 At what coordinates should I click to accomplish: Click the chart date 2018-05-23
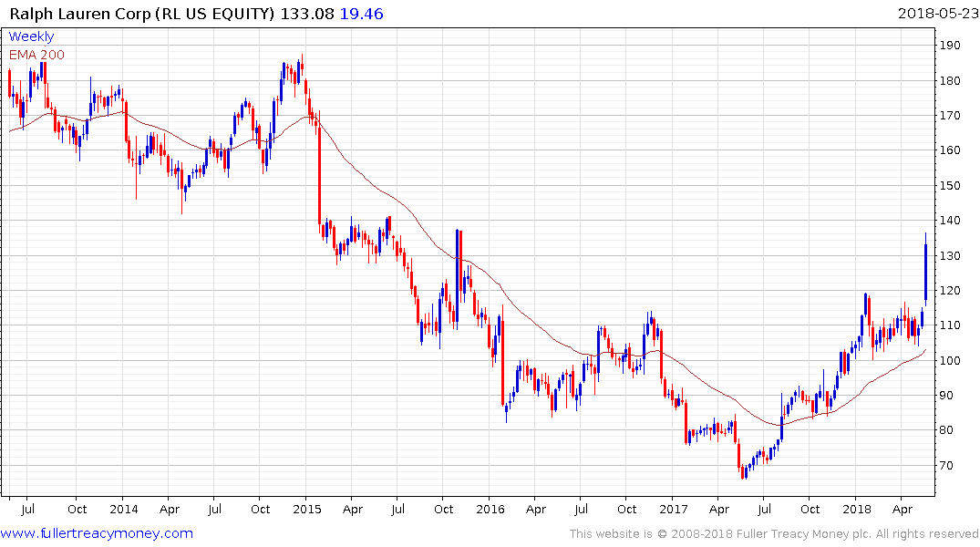(x=938, y=14)
